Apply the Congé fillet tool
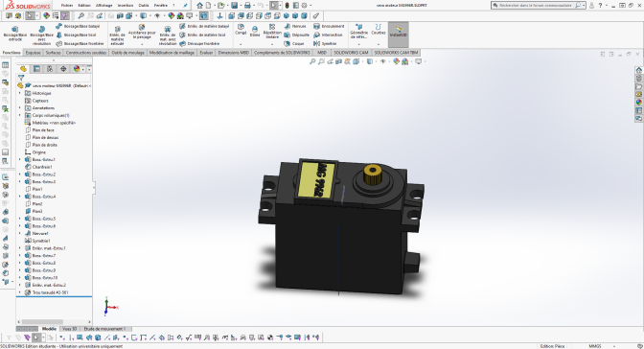 coord(241,30)
